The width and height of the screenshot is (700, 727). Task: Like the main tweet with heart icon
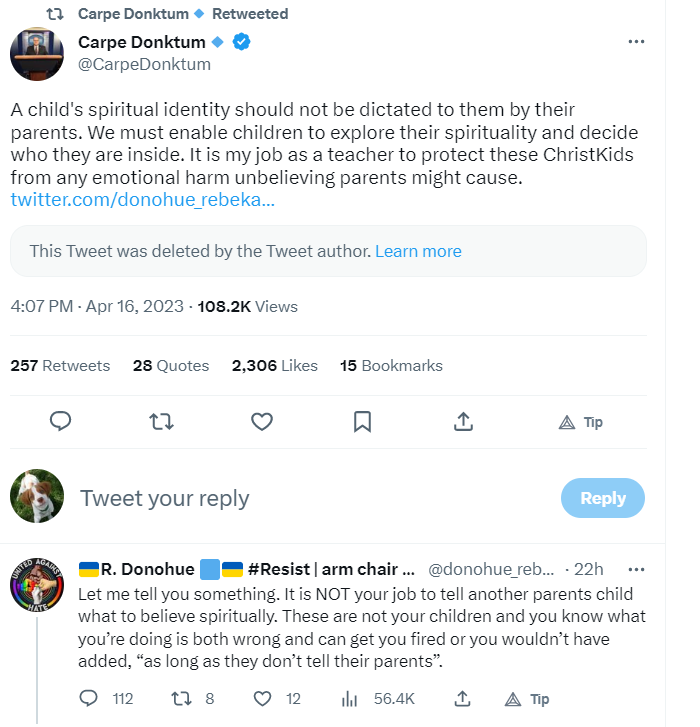point(262,422)
